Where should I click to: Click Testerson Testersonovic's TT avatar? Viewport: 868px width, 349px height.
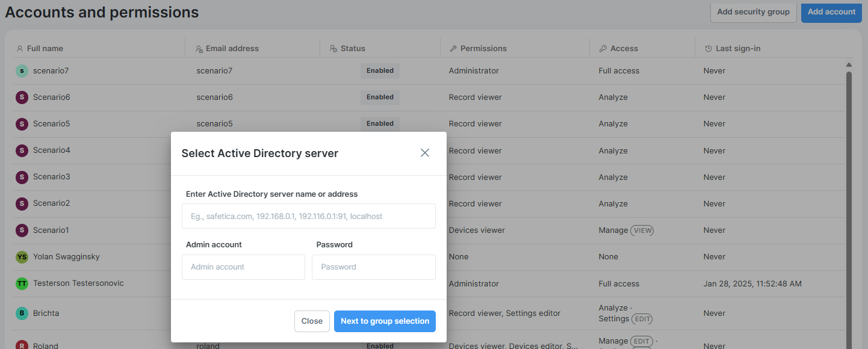point(22,283)
